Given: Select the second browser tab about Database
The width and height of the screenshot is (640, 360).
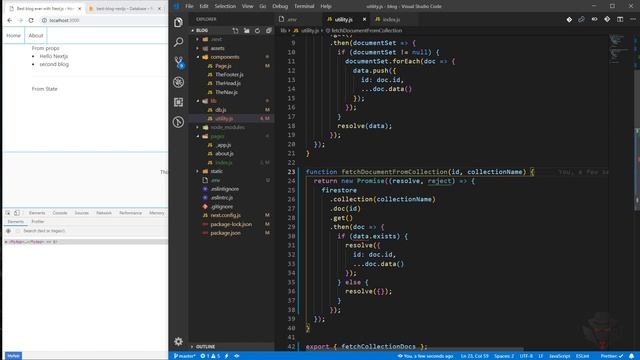Looking at the screenshot, I should click(x=124, y=8).
